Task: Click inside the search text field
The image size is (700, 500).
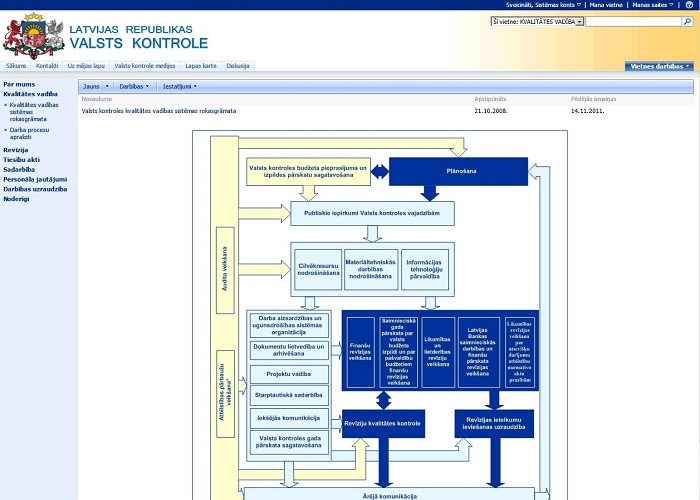Action: pos(633,21)
